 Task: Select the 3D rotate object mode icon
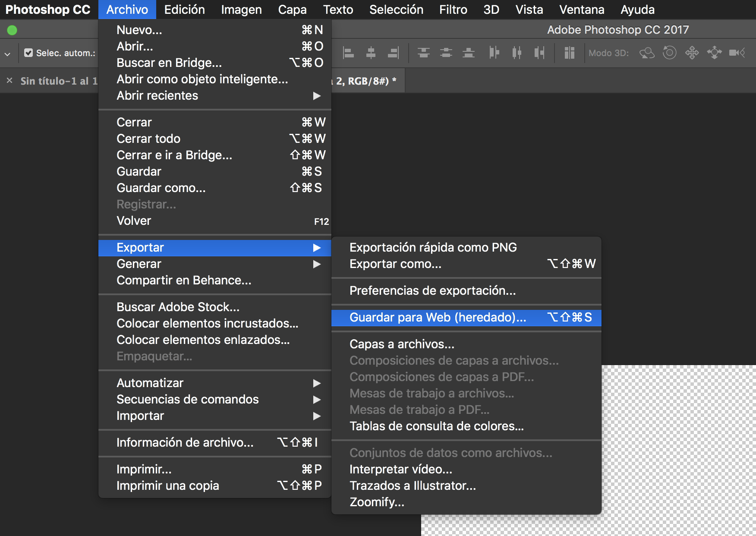click(647, 53)
